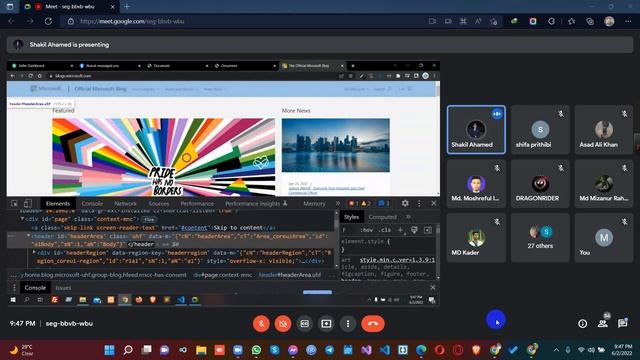
Task: Open the weather widget on taskbar
Action: tap(22, 350)
